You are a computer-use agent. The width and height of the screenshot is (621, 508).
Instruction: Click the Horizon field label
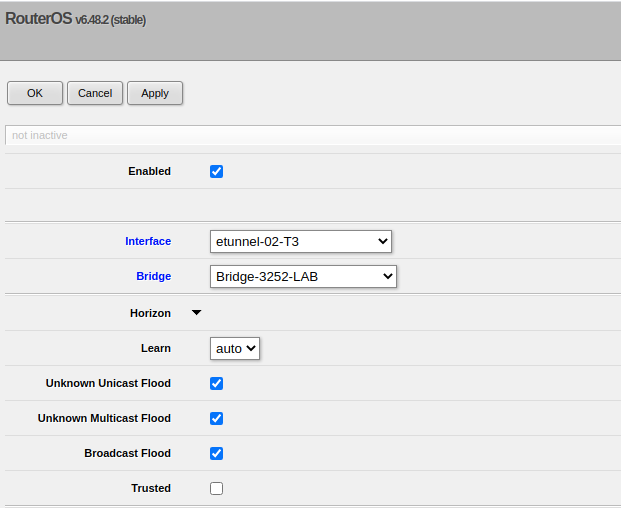point(150,313)
